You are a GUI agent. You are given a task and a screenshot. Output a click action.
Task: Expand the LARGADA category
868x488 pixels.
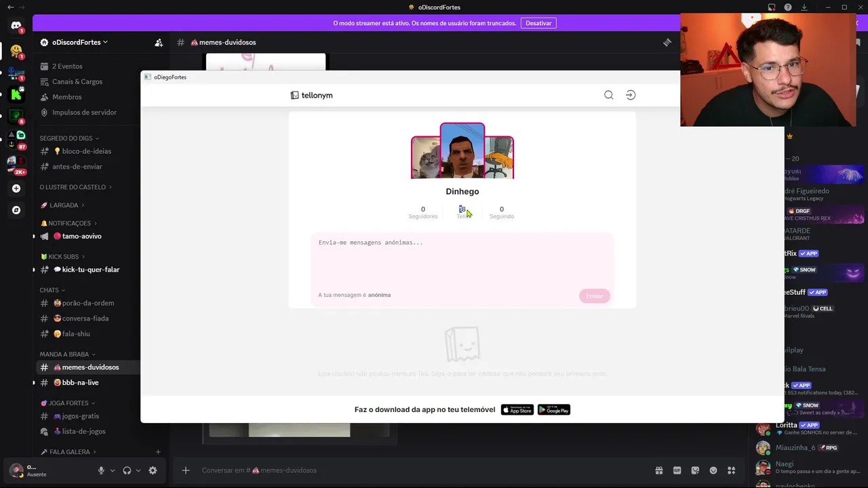pos(62,205)
